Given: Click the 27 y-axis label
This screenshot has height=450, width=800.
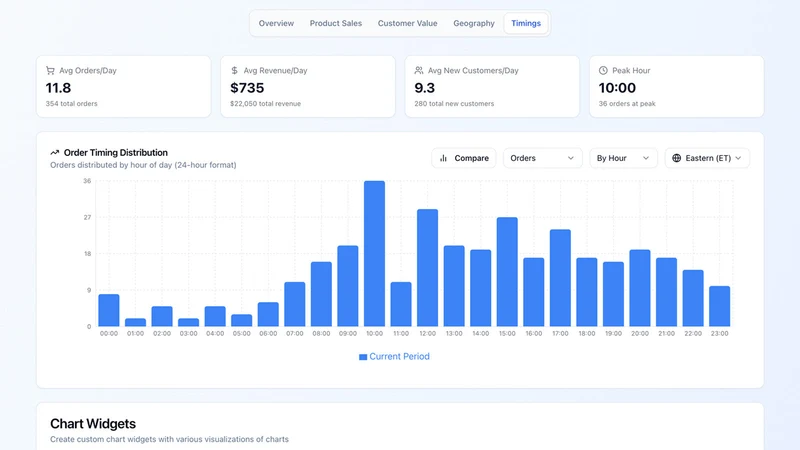Looking at the screenshot, I should [87, 217].
